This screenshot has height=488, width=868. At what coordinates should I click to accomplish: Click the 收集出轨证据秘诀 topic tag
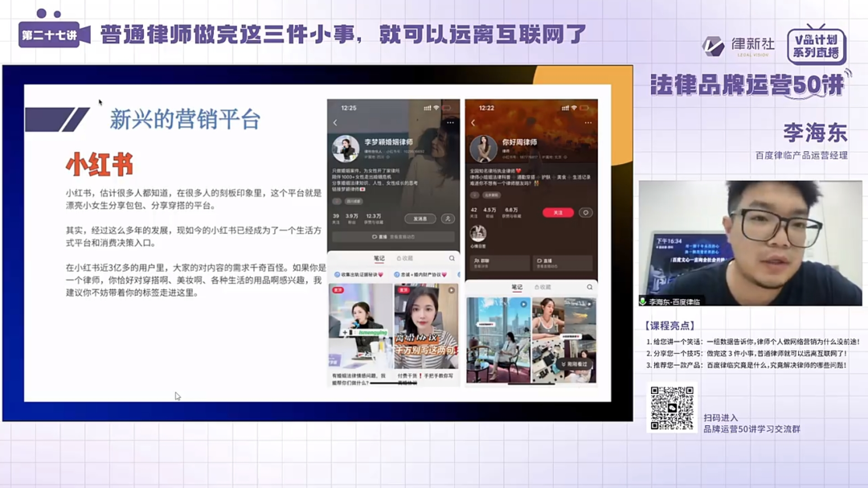[359, 274]
